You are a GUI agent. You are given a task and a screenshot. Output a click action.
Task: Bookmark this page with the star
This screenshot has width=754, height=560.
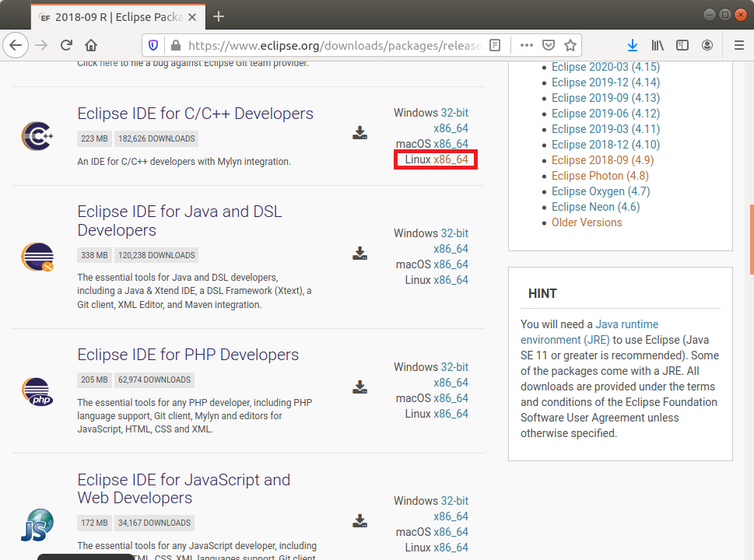pos(570,45)
